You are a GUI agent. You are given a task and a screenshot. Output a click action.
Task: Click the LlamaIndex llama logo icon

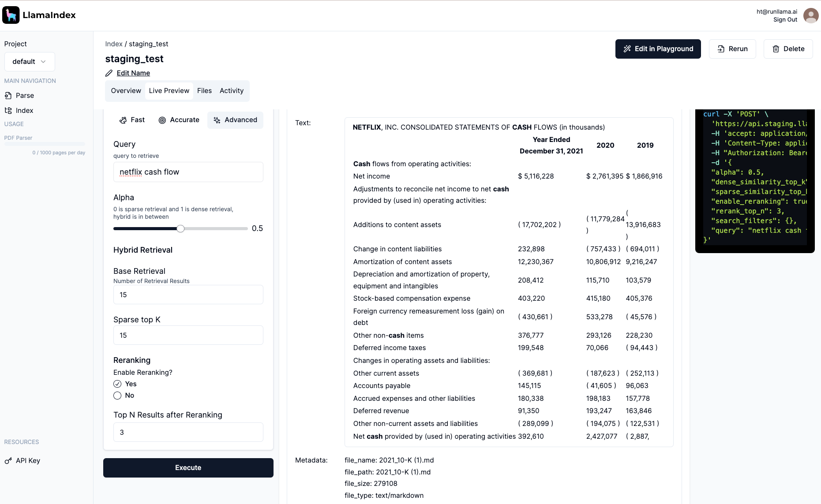(x=11, y=15)
